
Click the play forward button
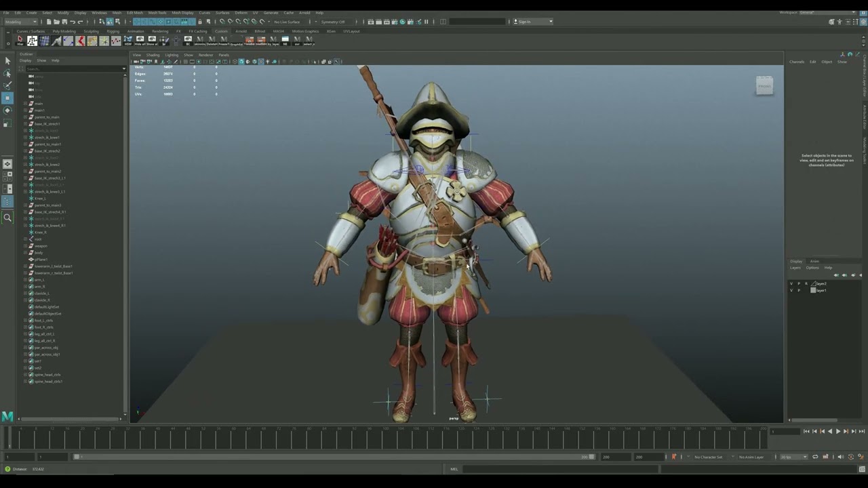(x=837, y=431)
